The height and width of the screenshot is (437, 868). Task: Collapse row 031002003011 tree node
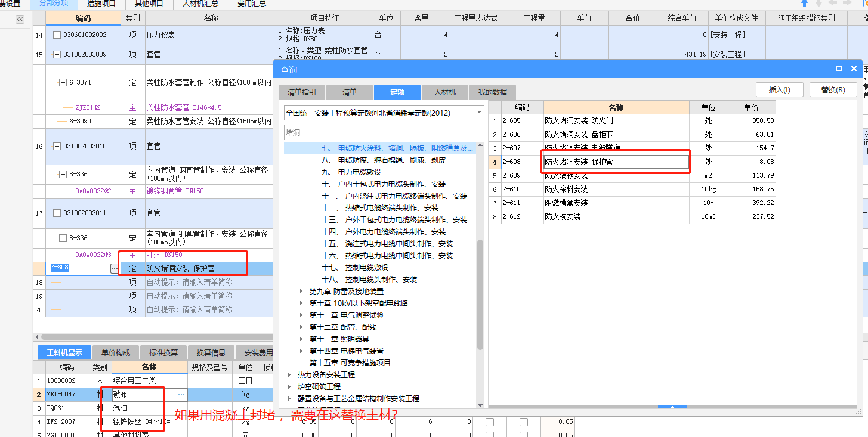click(x=57, y=213)
